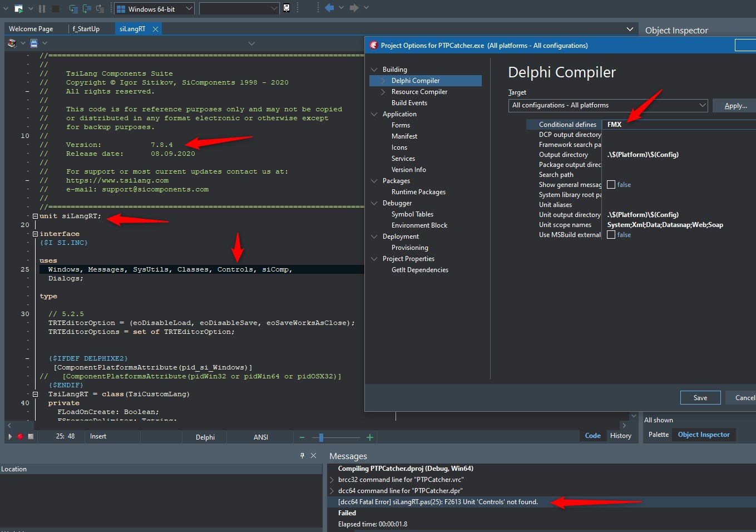Switch to the Welcome Page tab
Viewport: 756px width, 532px height.
coord(31,29)
